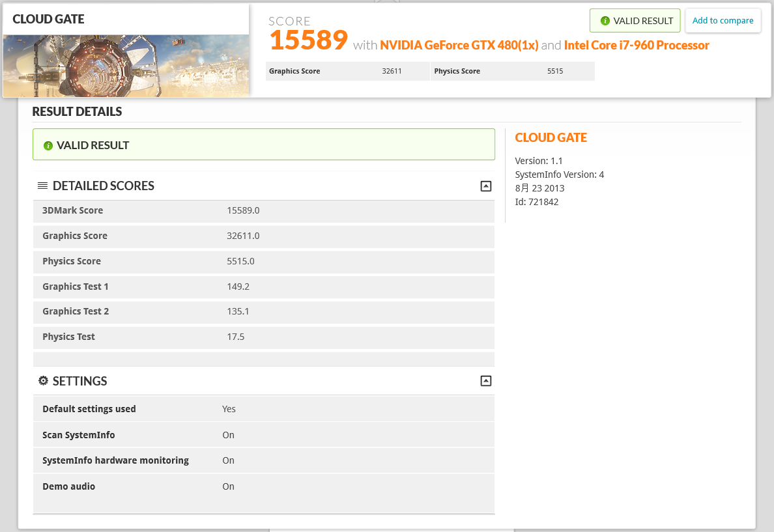The width and height of the screenshot is (774, 532).
Task: Click the Default settings used row
Action: tap(264, 409)
